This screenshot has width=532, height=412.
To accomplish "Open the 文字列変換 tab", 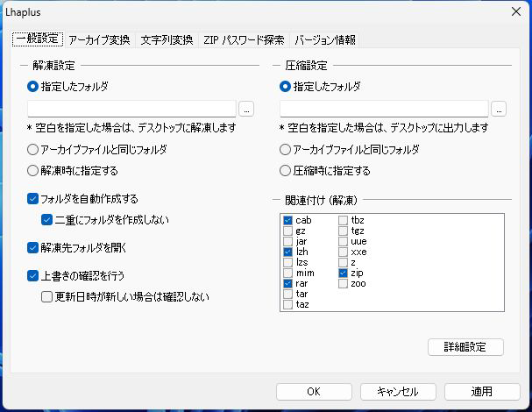I will coord(167,39).
